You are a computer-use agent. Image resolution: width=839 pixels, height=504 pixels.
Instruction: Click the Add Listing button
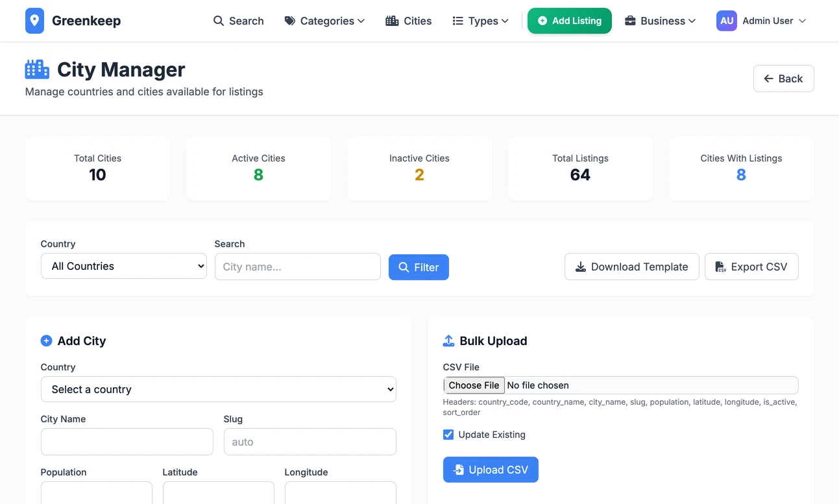570,21
